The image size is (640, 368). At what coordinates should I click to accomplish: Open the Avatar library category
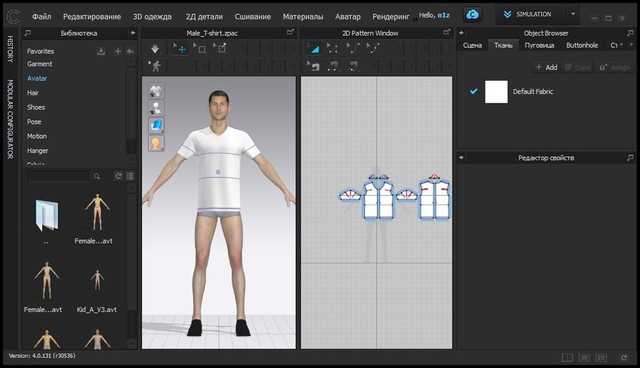37,78
